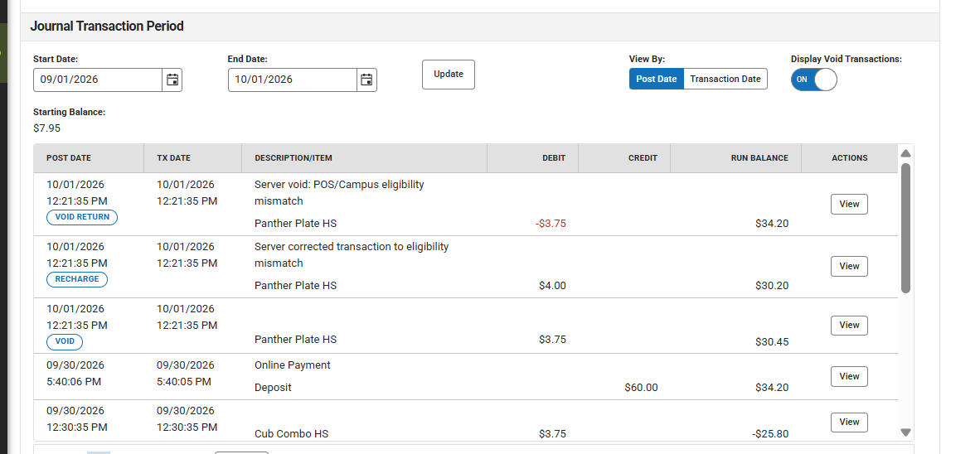Image resolution: width=980 pixels, height=454 pixels.
Task: Click the VOID RETURN badge
Action: (82, 217)
